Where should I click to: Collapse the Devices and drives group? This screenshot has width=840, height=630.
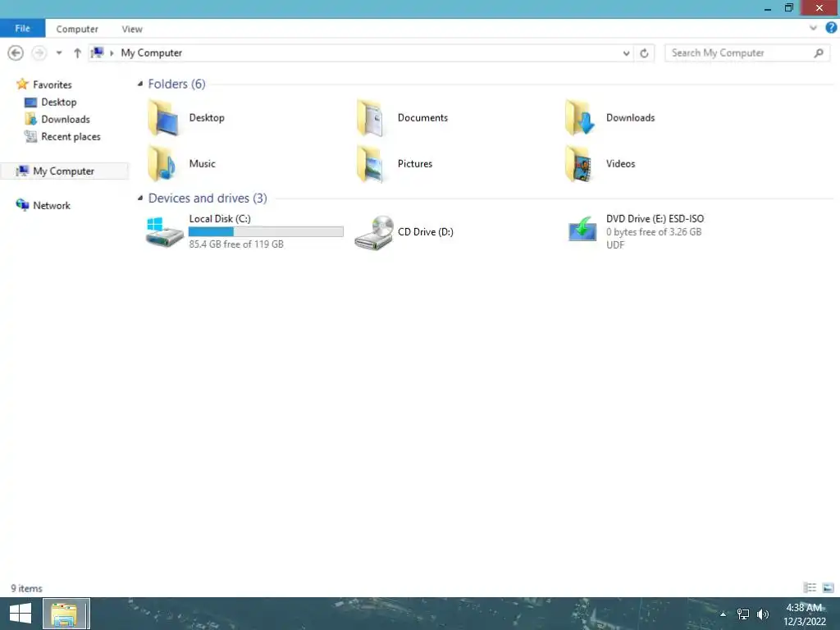(140, 199)
